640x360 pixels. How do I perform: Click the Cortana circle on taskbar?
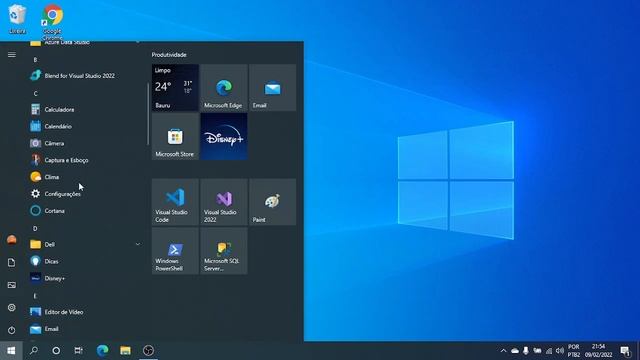point(56,351)
